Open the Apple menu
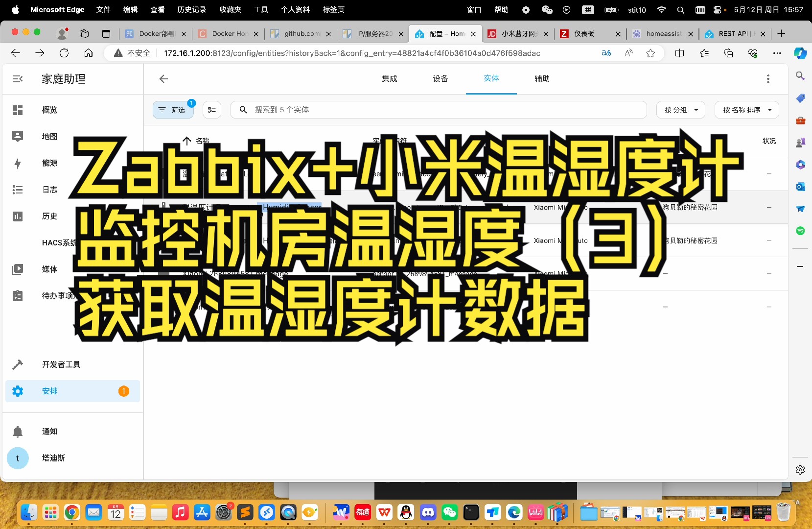 click(x=15, y=10)
